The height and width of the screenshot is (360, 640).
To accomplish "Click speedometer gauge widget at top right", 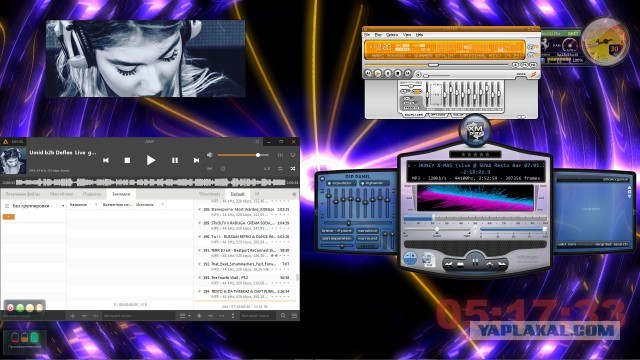I will (605, 42).
